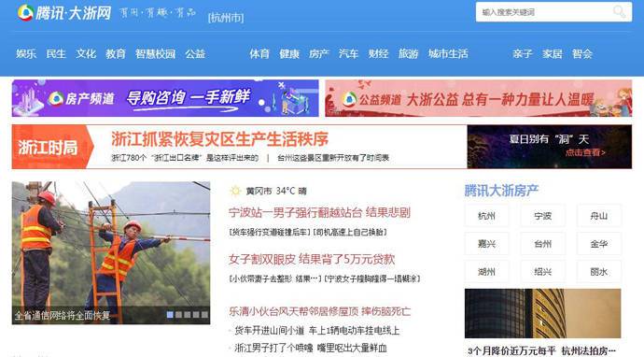Viewport: 644px width, 357px height.
Task: Click the 黄冈市 34°C weather text
Action: tap(276, 191)
